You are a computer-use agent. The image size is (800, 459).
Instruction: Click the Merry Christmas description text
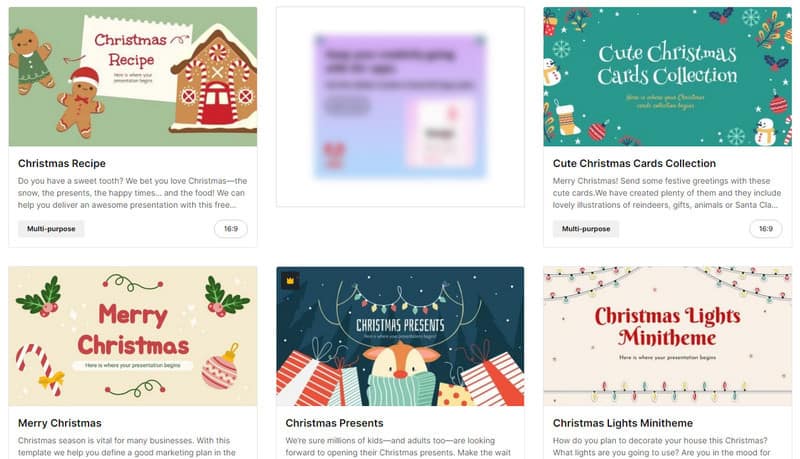tap(127, 447)
